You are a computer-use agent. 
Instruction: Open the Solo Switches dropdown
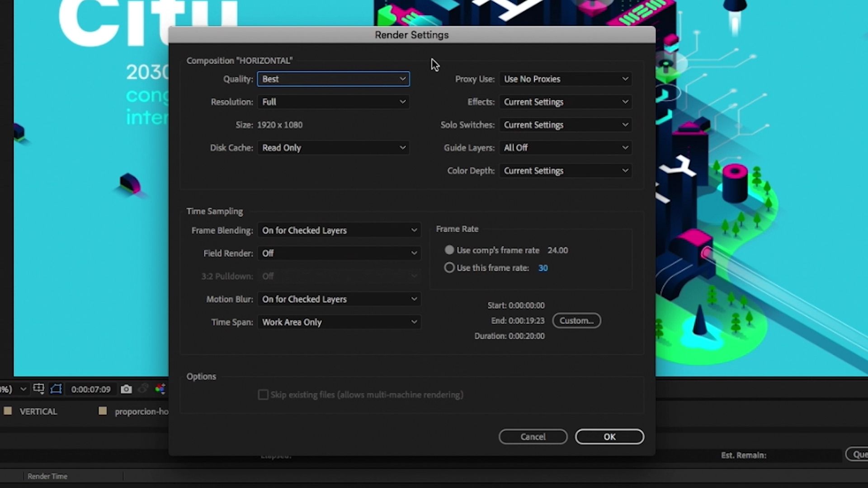(x=565, y=125)
